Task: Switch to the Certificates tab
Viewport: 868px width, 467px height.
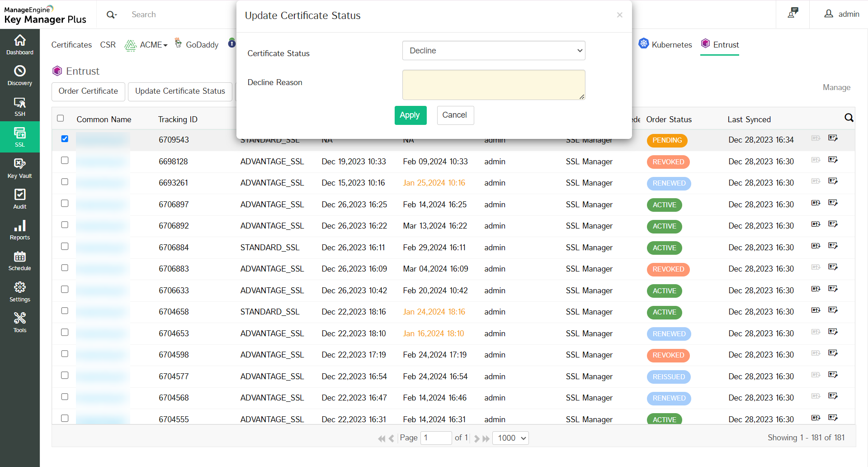Action: pos(71,45)
